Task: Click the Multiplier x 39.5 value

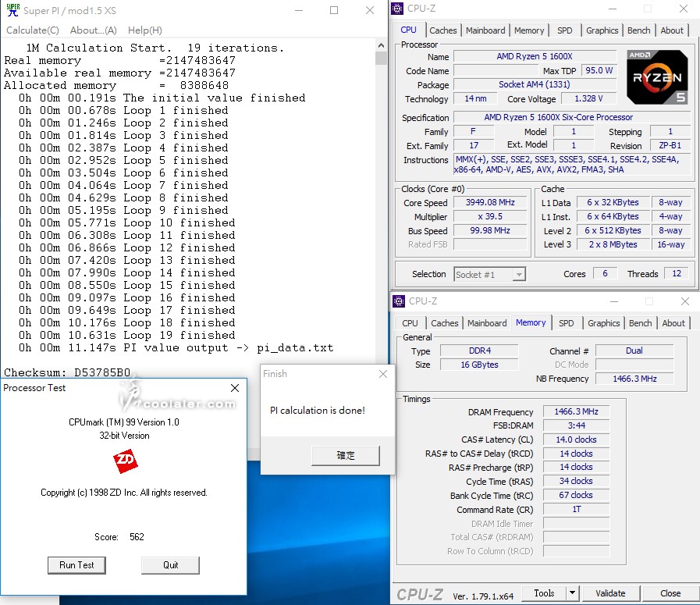Action: 490,216
